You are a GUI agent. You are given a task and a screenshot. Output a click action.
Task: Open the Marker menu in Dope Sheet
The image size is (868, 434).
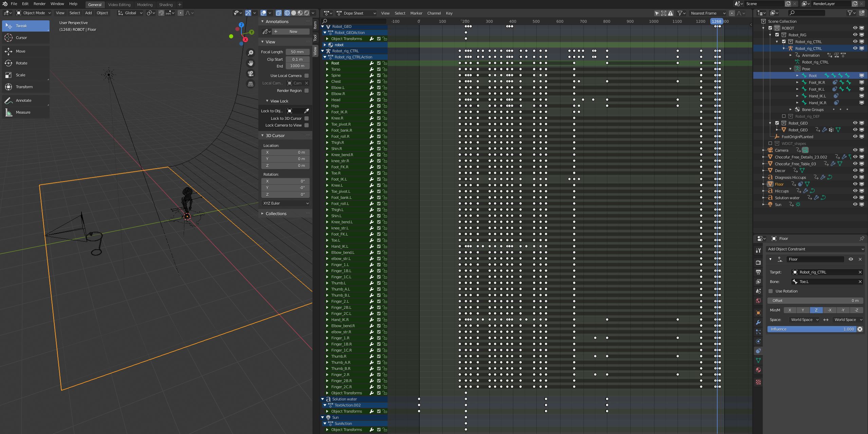[x=416, y=13]
